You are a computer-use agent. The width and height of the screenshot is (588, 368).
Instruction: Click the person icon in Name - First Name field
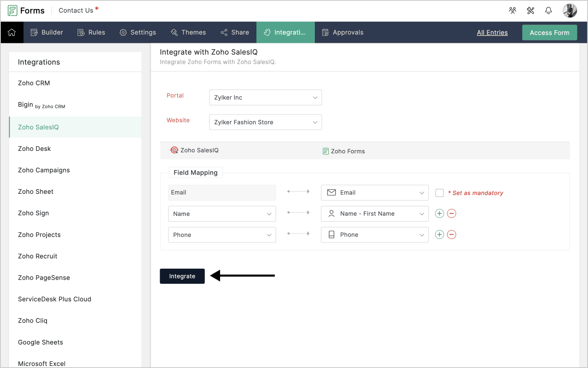click(x=332, y=213)
